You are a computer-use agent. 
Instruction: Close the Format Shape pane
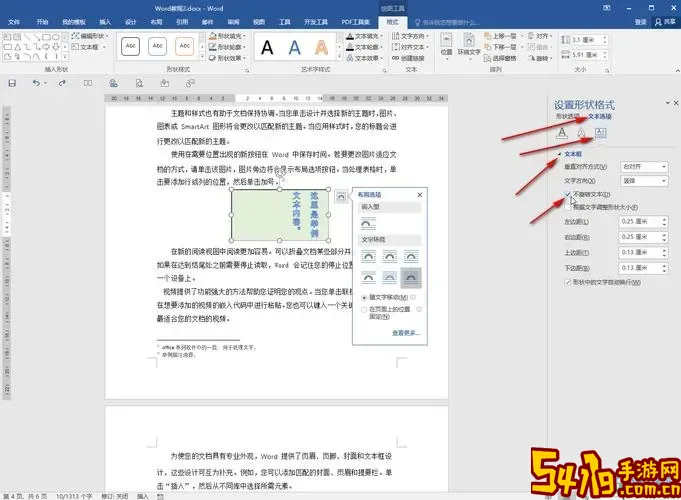click(x=676, y=103)
